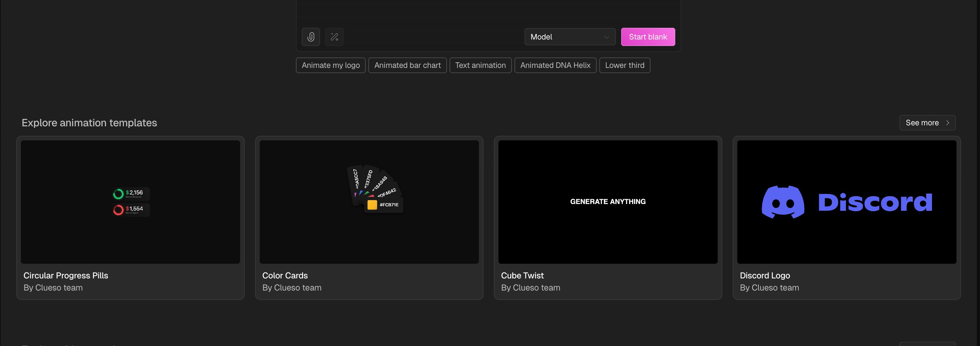The height and width of the screenshot is (346, 980).
Task: Click the Explore animation templates heading
Action: click(89, 123)
